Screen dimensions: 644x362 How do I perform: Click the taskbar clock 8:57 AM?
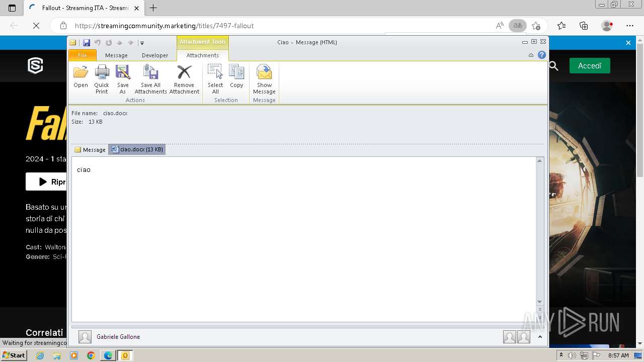pos(618,355)
